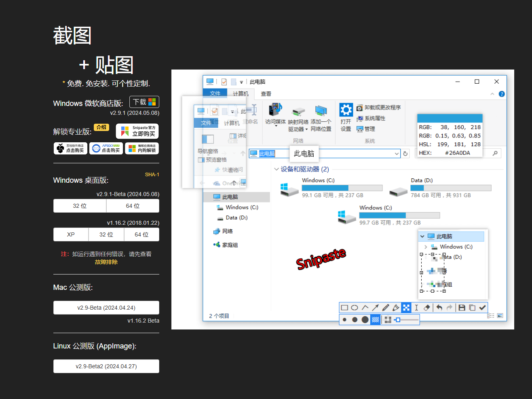532x399 pixels.
Task: Click the Explorer search box magnifier
Action: point(495,153)
